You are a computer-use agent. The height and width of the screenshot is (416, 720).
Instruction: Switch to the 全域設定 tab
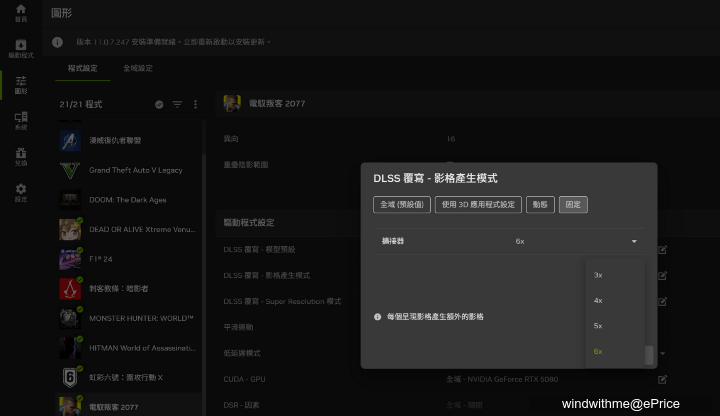[138, 68]
